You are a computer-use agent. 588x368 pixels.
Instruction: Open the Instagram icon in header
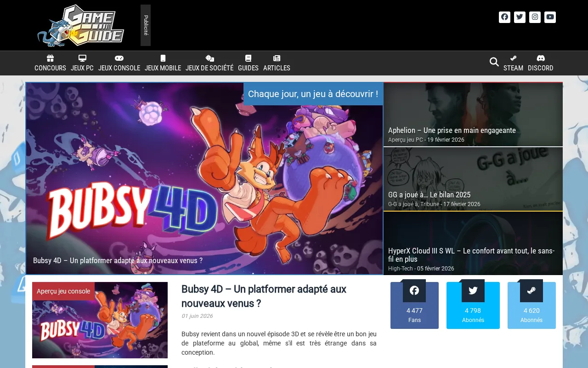[x=535, y=17]
